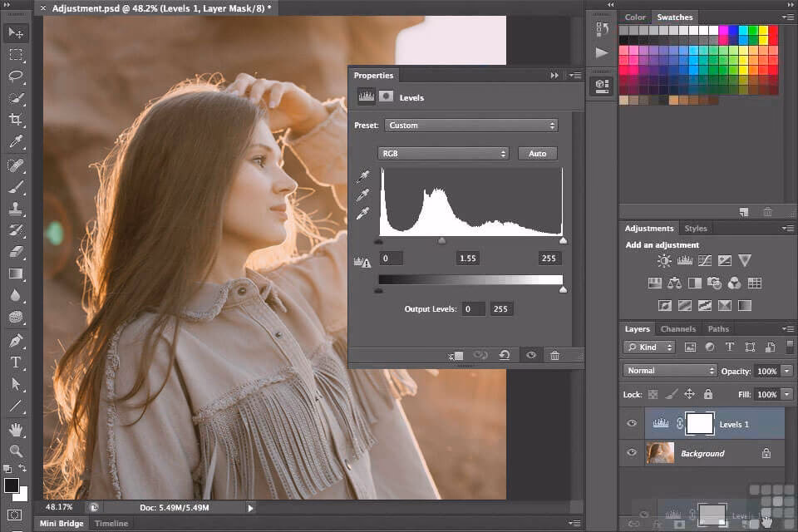This screenshot has height=532, width=798.
Task: Delete the adjustment layer via trash icon
Action: [554, 356]
